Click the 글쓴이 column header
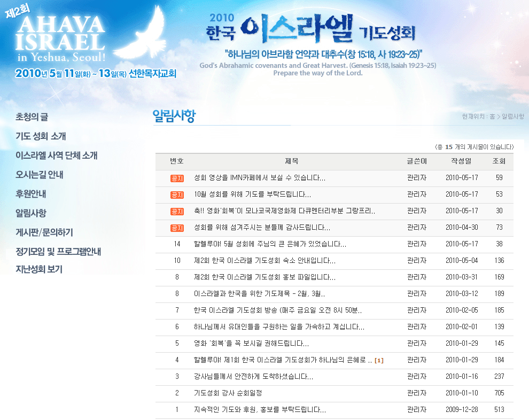The image size is (529, 420). pyautogui.click(x=417, y=161)
